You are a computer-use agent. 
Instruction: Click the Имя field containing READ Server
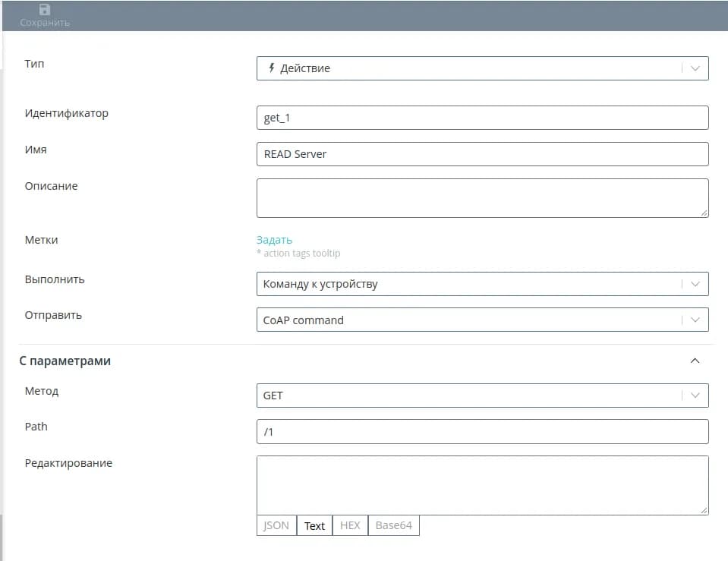[x=482, y=154]
